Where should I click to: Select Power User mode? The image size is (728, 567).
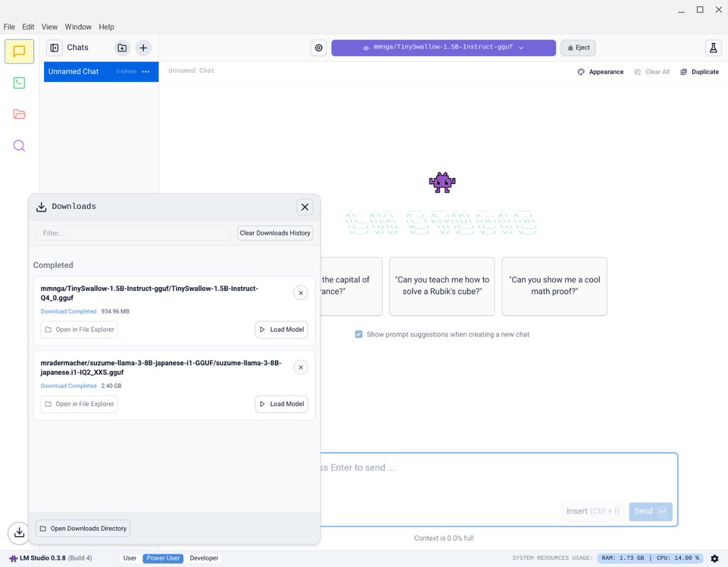coord(163,558)
